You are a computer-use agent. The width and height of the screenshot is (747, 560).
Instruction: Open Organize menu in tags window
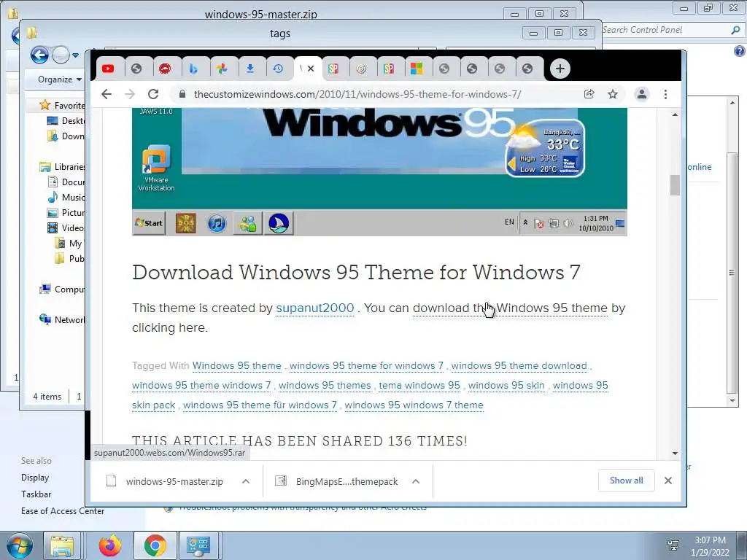click(x=60, y=79)
